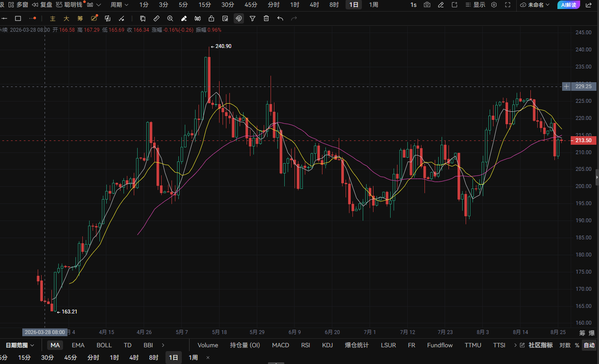Toggle the 大 indicator button
599x364 pixels.
click(66, 18)
